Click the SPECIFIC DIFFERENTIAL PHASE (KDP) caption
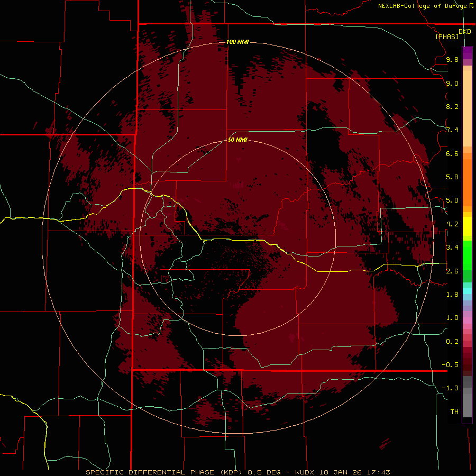The width and height of the screenshot is (476, 476). point(164,472)
